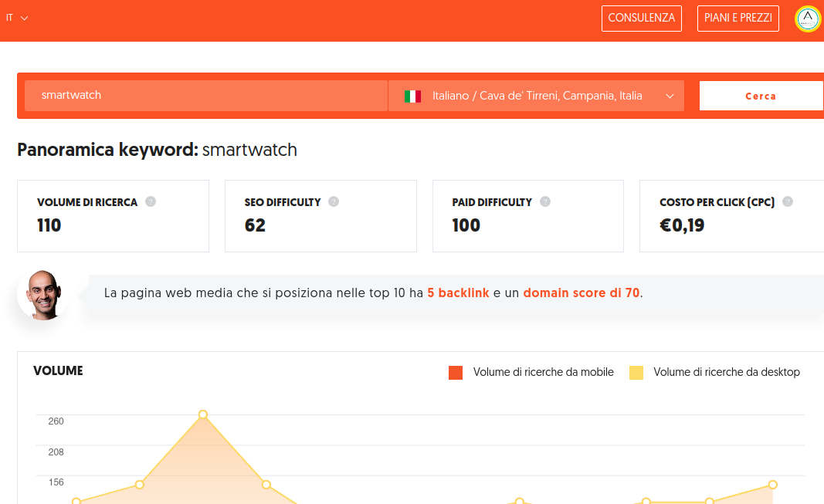Click the Volume di ricerche da mobile label
This screenshot has height=504, width=824.
(x=544, y=372)
